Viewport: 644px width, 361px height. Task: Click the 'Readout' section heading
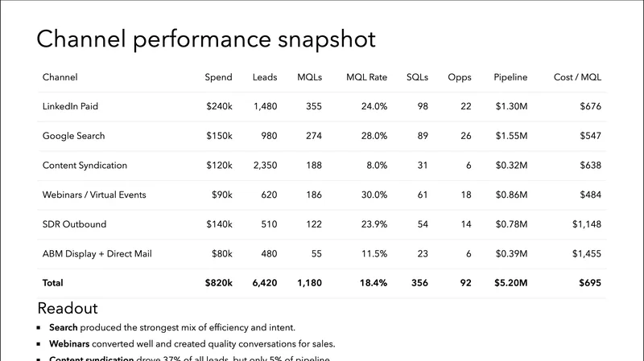(x=68, y=309)
